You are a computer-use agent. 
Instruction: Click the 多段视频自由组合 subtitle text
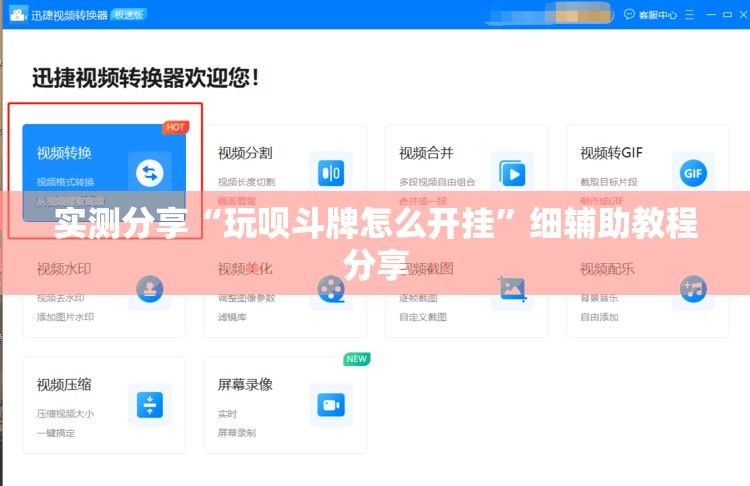tap(437, 182)
